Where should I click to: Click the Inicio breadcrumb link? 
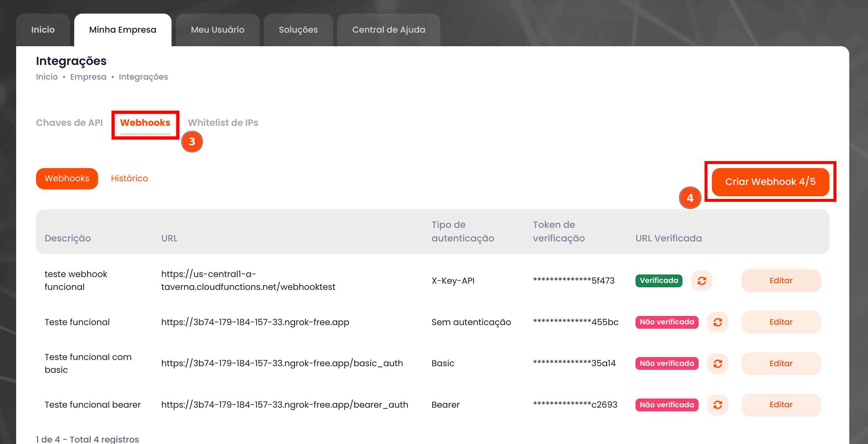tap(47, 77)
